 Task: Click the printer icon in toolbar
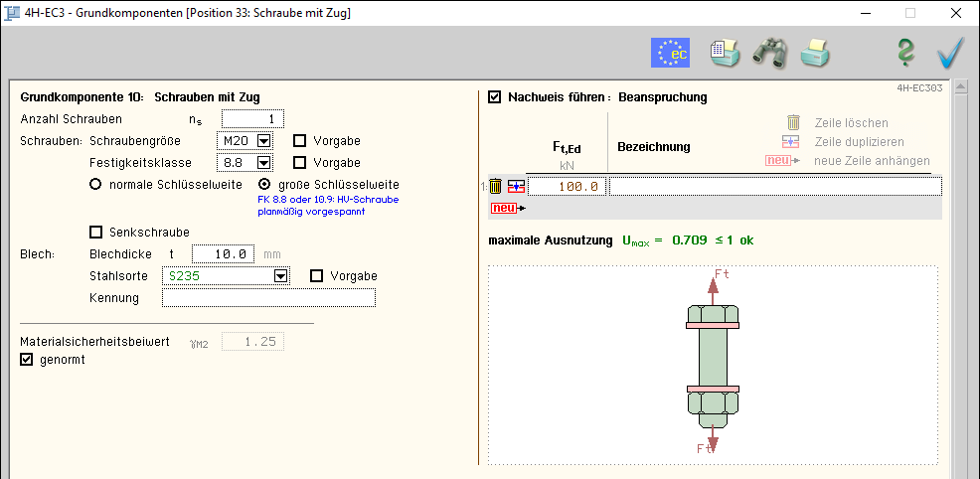(815, 53)
